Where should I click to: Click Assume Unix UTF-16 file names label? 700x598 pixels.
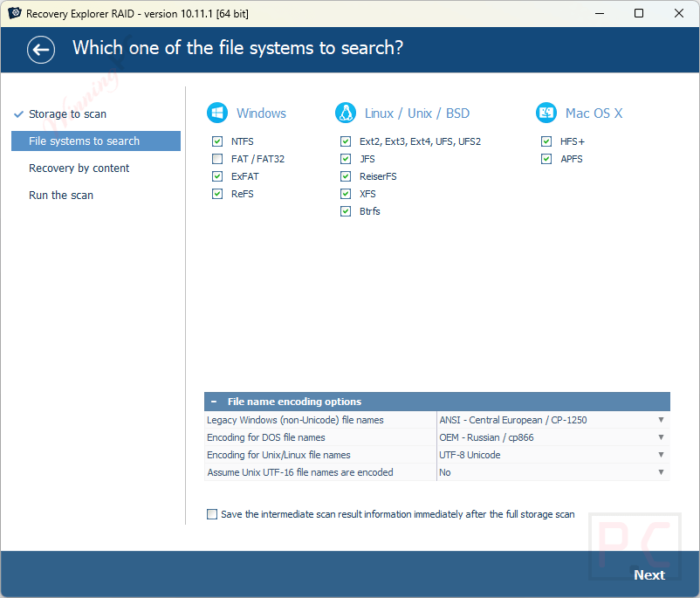tap(300, 472)
